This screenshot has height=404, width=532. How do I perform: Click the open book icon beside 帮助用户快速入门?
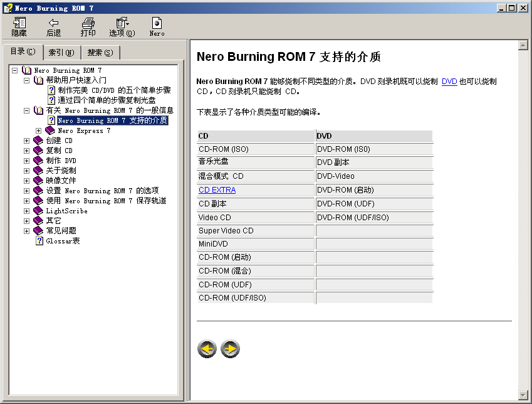[38, 80]
